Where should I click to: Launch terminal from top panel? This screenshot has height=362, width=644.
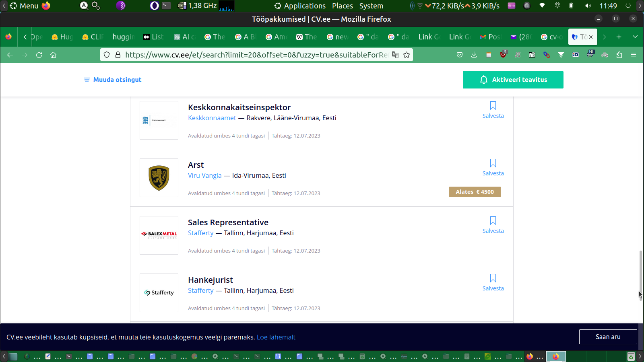166,6
